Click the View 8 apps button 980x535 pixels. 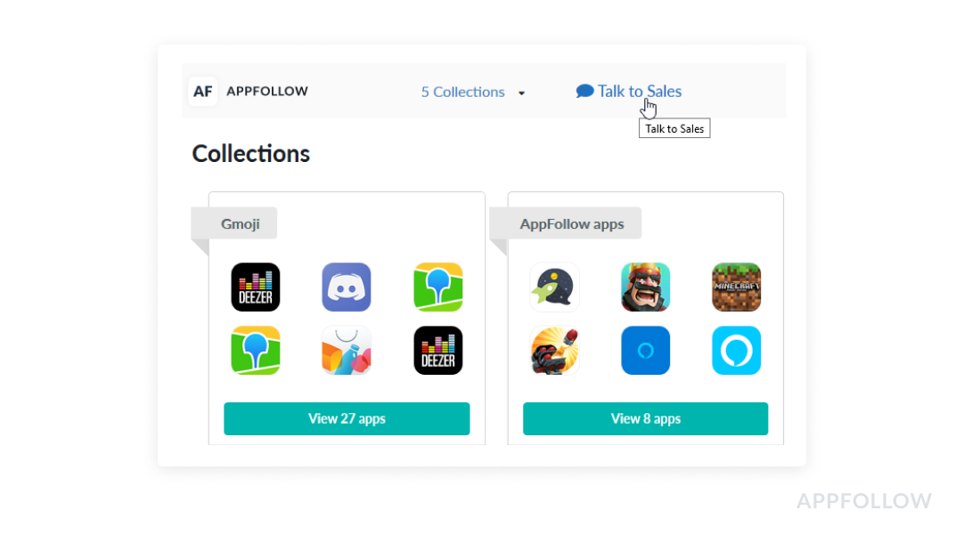[x=646, y=418]
